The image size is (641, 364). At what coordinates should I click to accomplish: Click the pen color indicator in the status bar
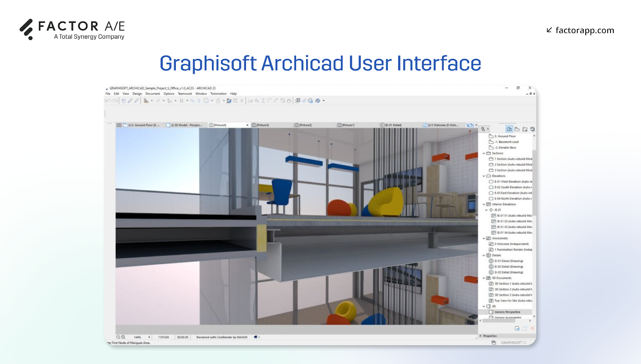(x=255, y=337)
